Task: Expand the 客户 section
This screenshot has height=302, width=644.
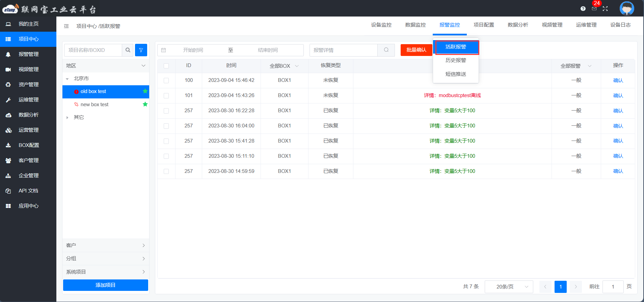Action: 106,245
